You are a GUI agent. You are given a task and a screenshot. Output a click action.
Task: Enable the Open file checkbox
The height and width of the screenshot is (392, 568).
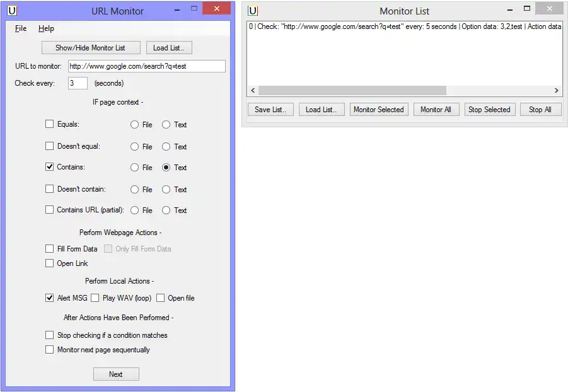pyautogui.click(x=160, y=298)
